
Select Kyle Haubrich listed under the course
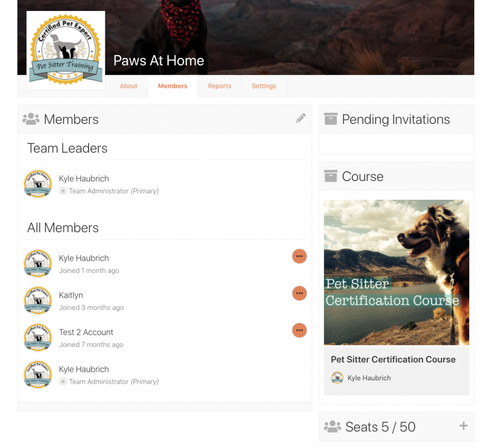click(x=369, y=377)
